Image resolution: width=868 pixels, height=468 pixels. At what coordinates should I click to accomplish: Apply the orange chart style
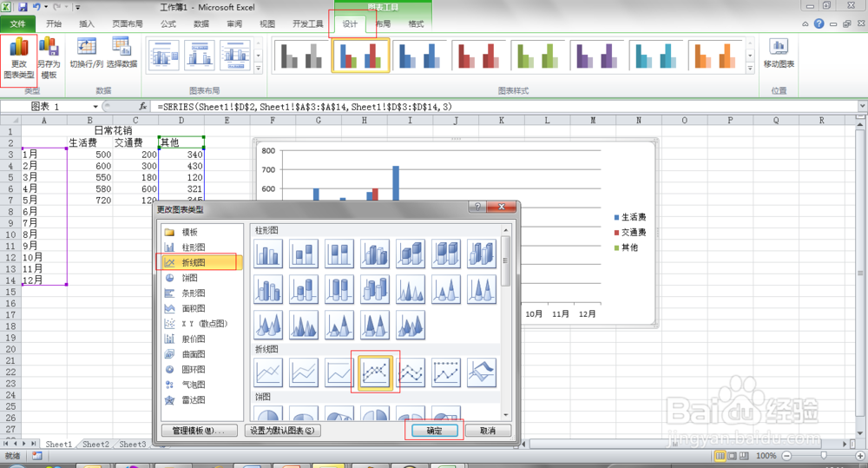click(716, 56)
